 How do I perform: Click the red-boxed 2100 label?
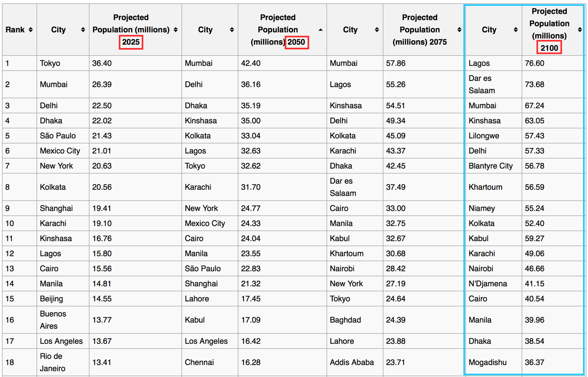tap(549, 48)
